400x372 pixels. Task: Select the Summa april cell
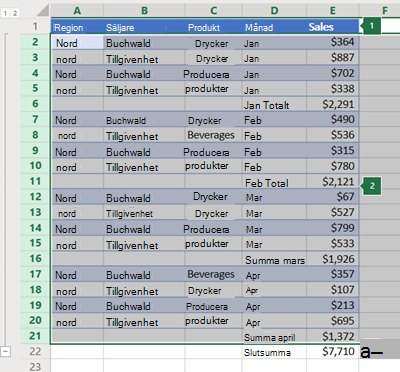pos(274,337)
